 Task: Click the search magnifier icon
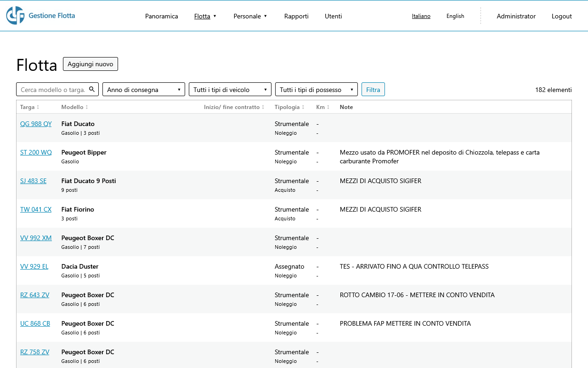pos(92,89)
